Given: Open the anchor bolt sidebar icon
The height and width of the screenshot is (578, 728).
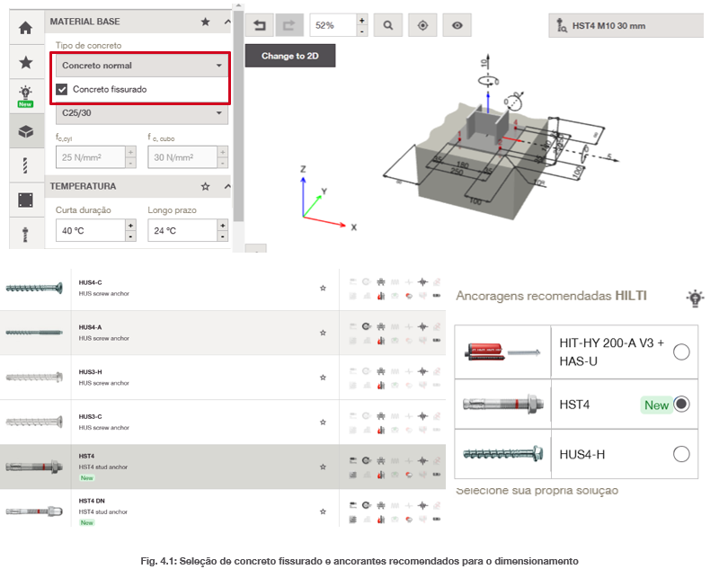Looking at the screenshot, I should tap(26, 234).
